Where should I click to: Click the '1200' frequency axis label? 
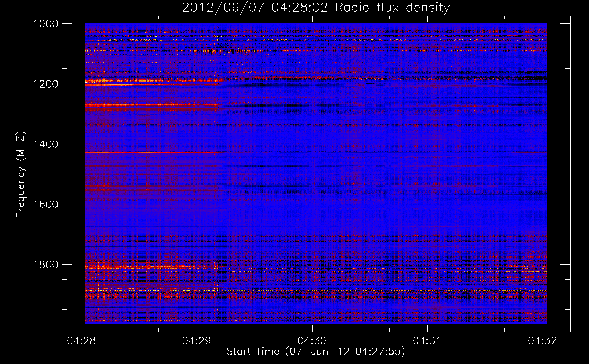pyautogui.click(x=46, y=84)
